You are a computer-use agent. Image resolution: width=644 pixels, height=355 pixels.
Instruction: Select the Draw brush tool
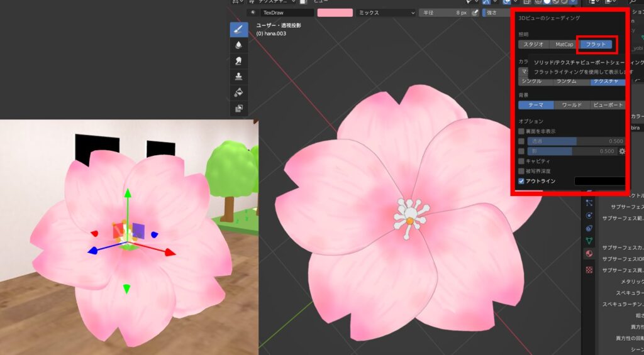click(x=238, y=29)
